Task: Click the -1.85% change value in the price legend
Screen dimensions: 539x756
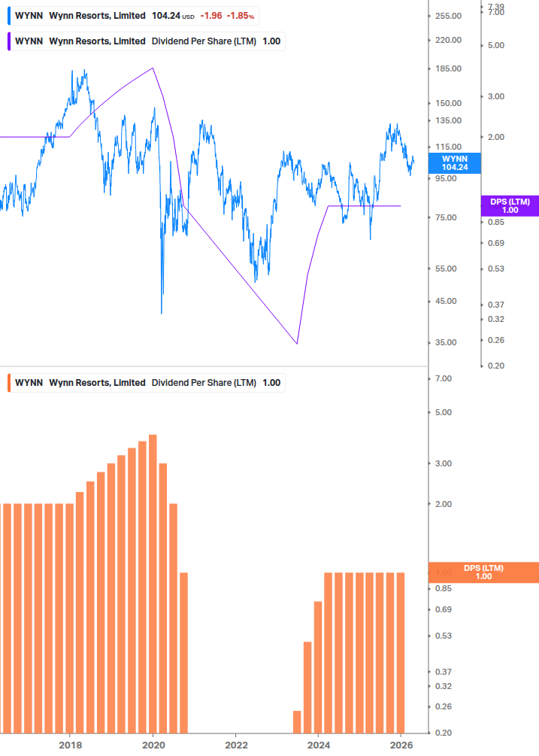Action: 241,16
